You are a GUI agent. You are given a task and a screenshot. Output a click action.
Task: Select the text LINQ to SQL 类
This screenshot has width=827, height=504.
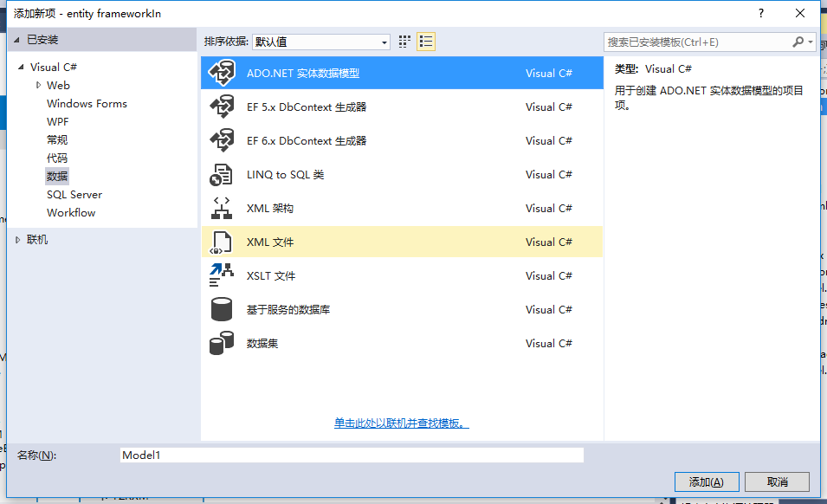pyautogui.click(x=285, y=175)
